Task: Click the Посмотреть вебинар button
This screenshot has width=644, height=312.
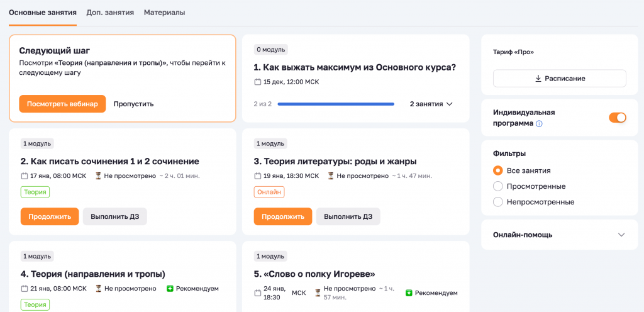Action: coord(62,104)
